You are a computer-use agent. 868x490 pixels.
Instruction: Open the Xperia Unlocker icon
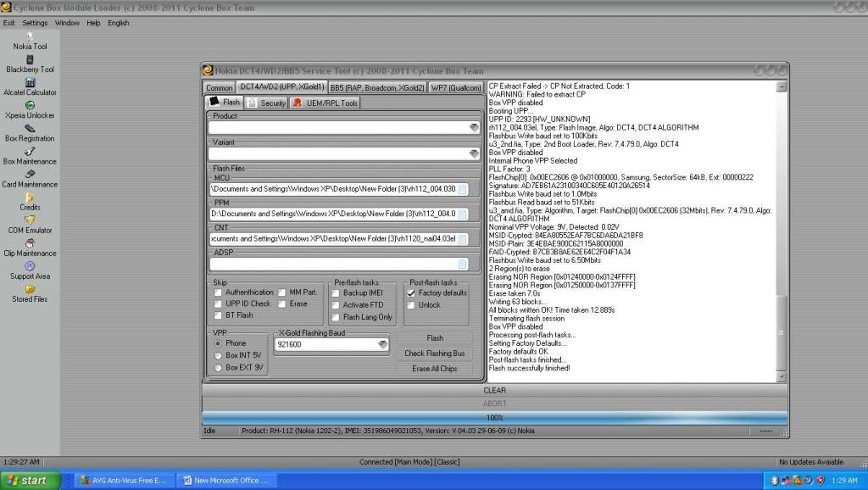pos(30,105)
